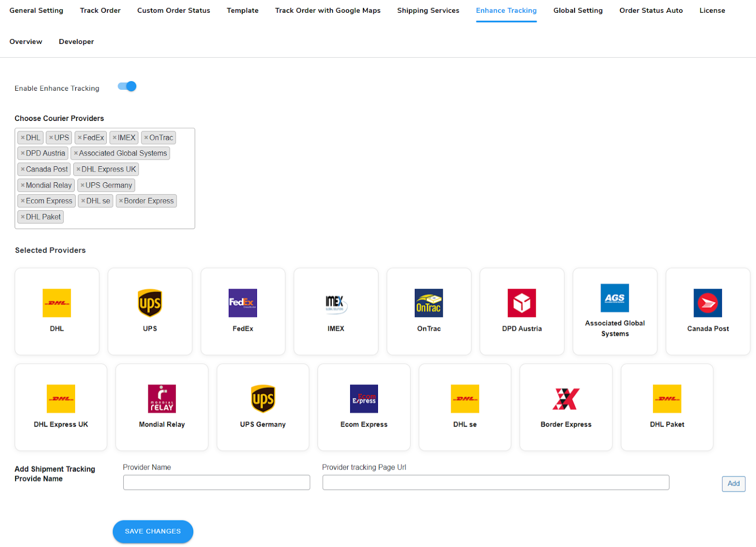Open Track Order with Google Maps tab
This screenshot has height=547, width=756.
coord(328,10)
